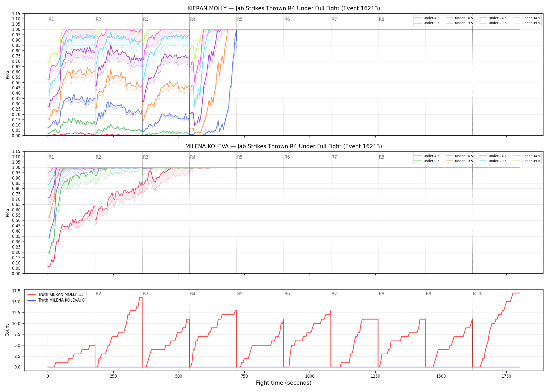The width and height of the screenshot is (549, 392).
Task: Click the 'Fight time (seconds)' axis label
Action: [284, 383]
